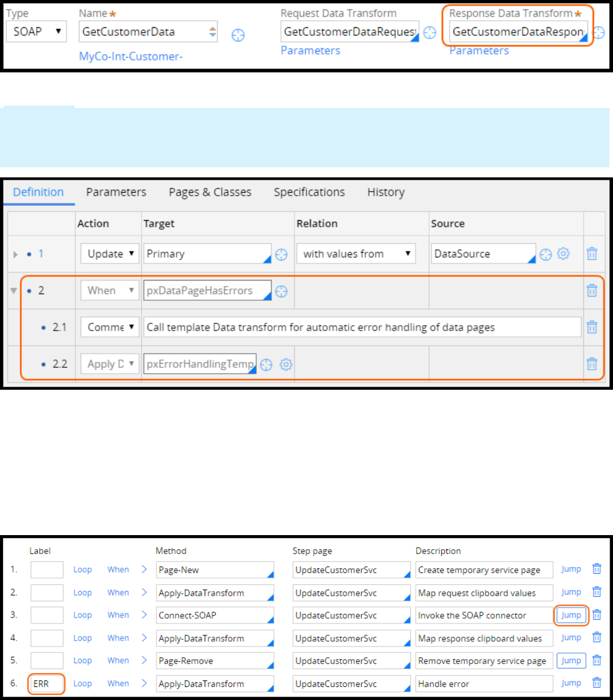Open the History tab

[x=386, y=192]
